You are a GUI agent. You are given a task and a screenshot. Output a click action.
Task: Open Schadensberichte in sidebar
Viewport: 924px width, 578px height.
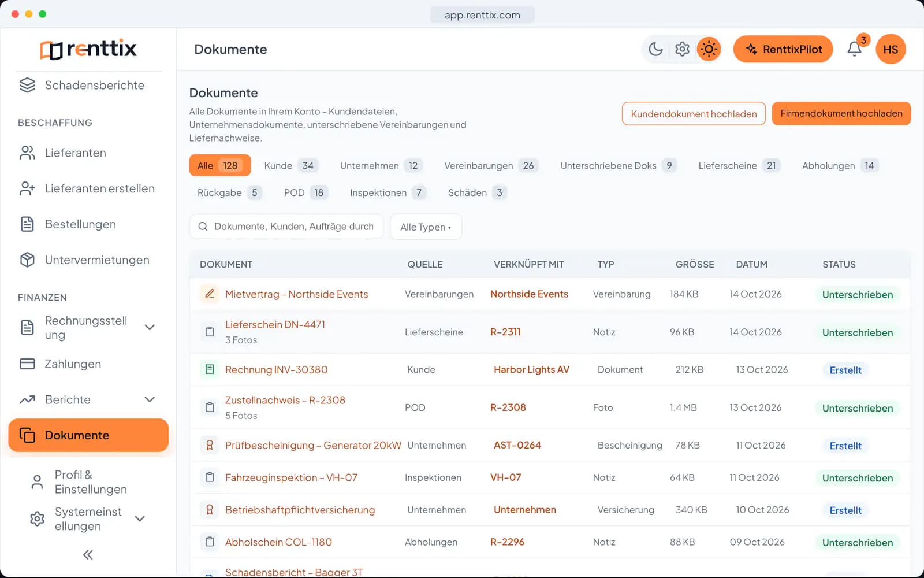pyautogui.click(x=88, y=86)
